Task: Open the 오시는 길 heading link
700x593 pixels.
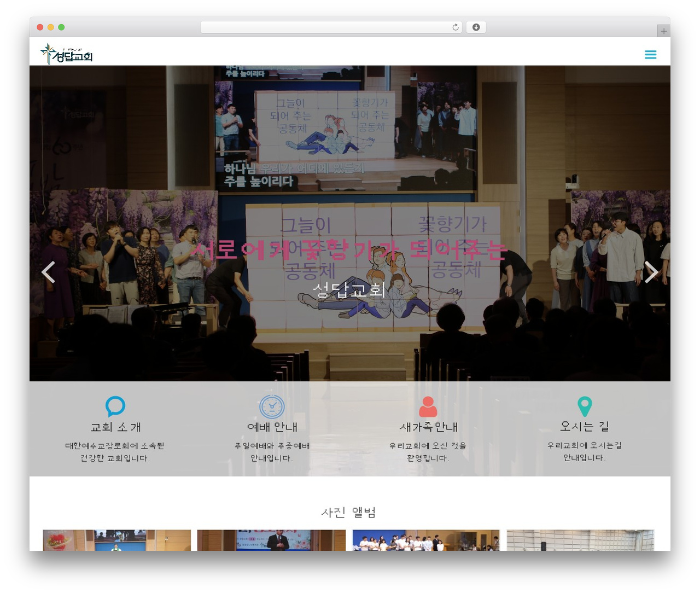Action: (x=585, y=426)
